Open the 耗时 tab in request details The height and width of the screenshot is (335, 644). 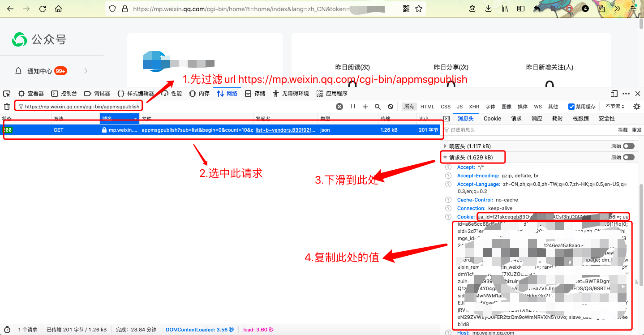point(557,119)
